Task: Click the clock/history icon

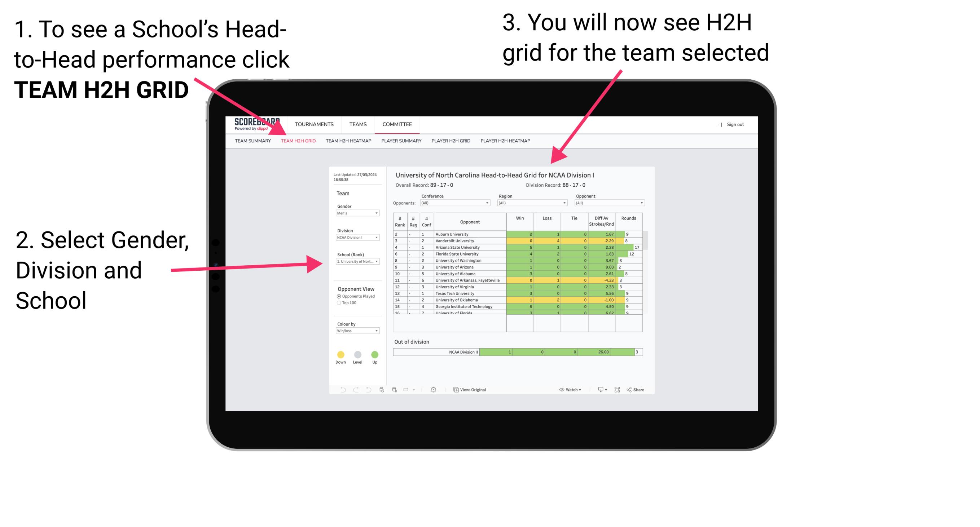Action: 433,389
